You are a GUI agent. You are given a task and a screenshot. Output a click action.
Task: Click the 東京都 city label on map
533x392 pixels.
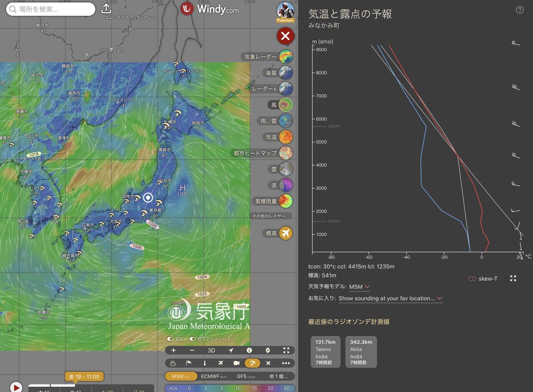[x=155, y=210]
